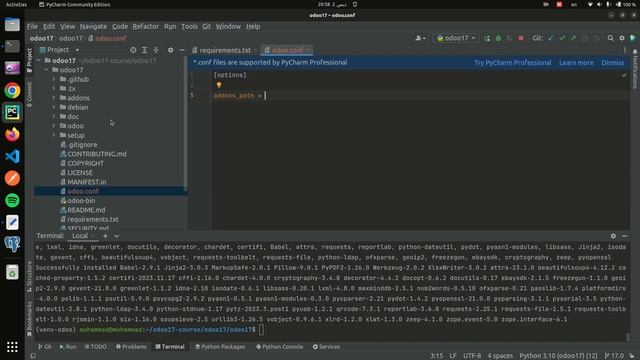Open the Navigate menu
Screen dimensions: 640x360
93,27
